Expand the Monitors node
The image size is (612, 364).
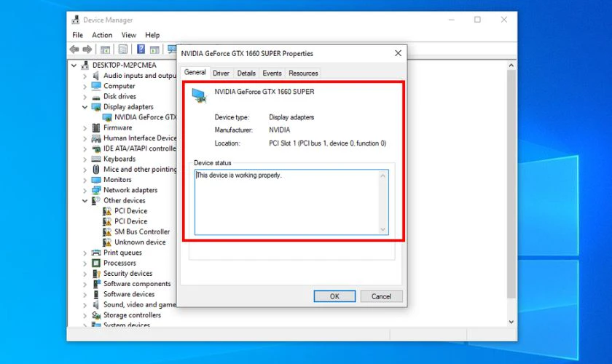click(85, 180)
